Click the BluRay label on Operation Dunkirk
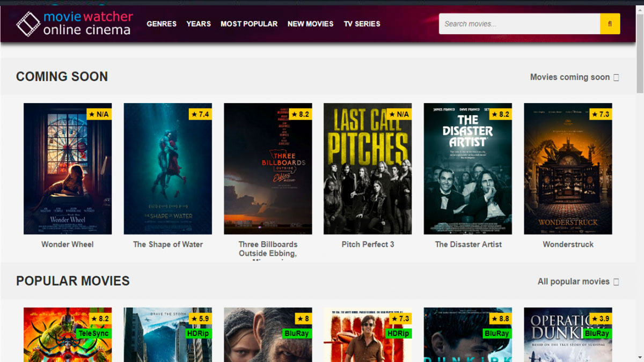This screenshot has height=362, width=644. (x=597, y=333)
